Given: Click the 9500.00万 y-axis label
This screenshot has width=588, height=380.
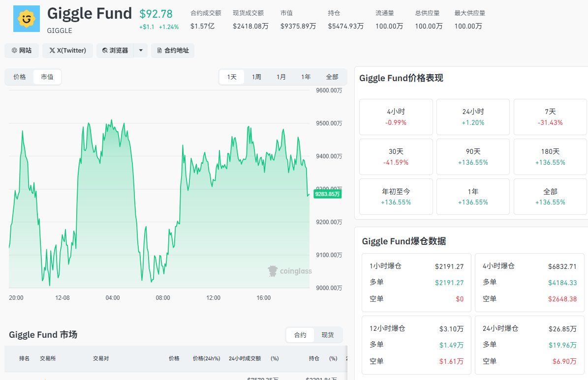Looking at the screenshot, I should pyautogui.click(x=329, y=123).
